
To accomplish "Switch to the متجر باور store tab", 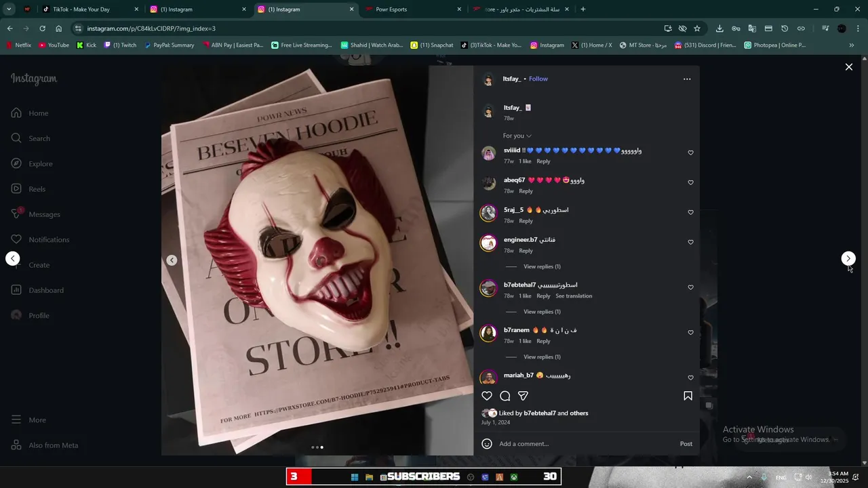I will tap(521, 9).
